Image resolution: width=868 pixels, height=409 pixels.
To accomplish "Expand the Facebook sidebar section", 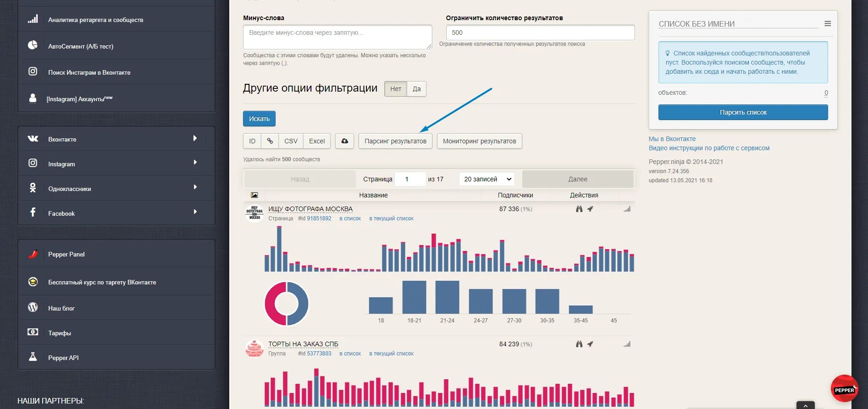I will tap(195, 212).
